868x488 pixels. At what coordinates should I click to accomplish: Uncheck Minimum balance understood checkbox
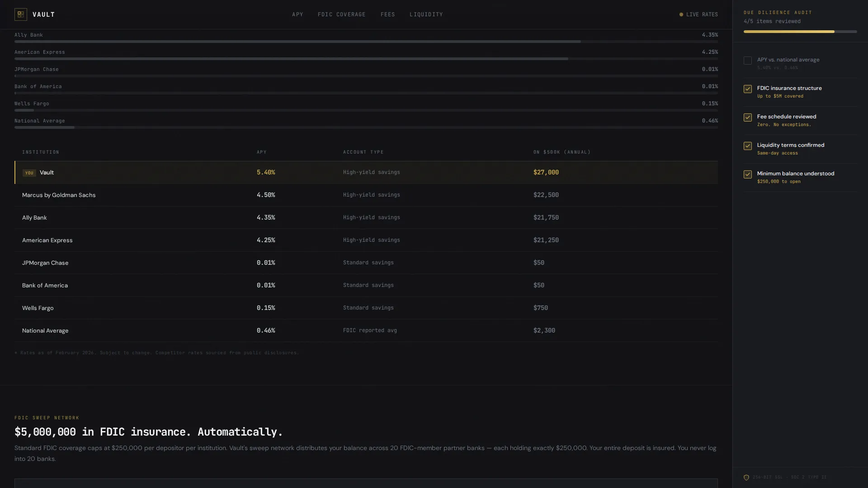point(748,174)
